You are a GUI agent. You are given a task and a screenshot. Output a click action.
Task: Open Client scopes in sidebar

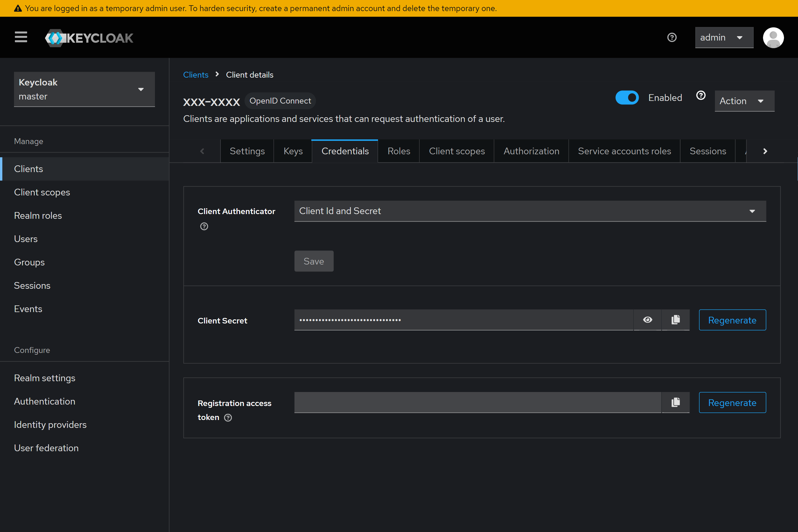click(85, 192)
